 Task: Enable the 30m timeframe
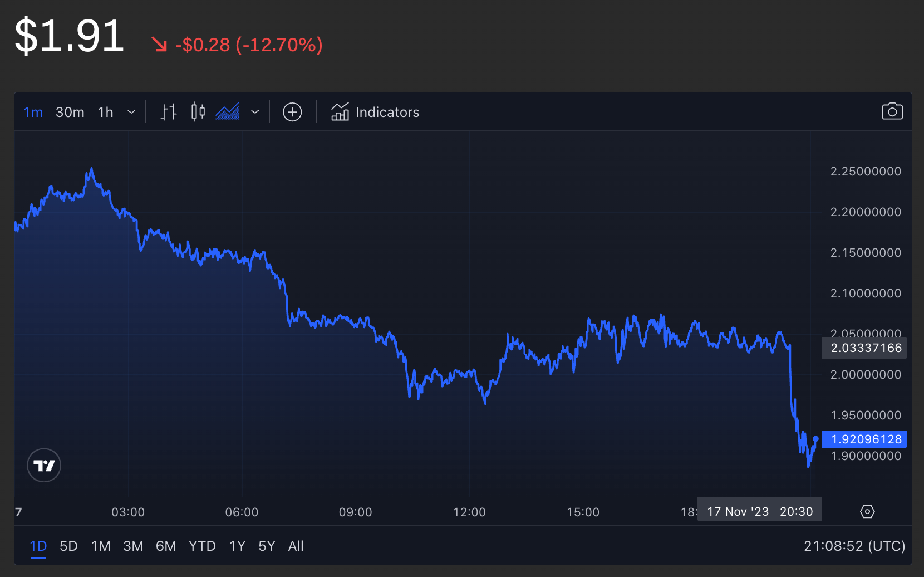click(x=70, y=112)
